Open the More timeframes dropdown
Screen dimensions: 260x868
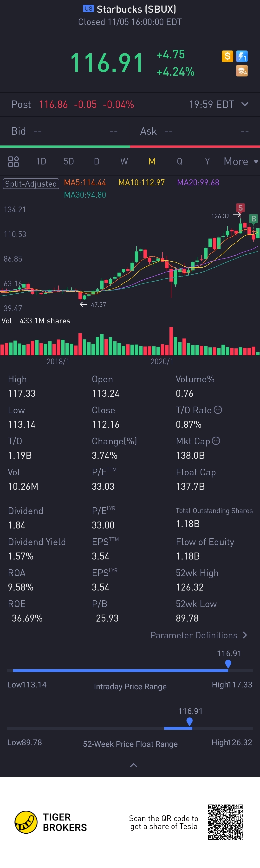point(241,161)
